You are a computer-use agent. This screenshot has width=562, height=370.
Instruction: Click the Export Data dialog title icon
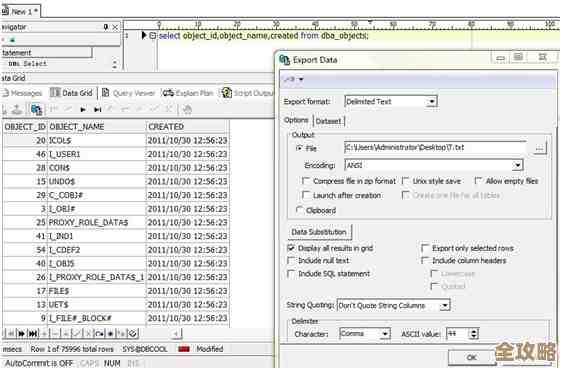[x=285, y=60]
